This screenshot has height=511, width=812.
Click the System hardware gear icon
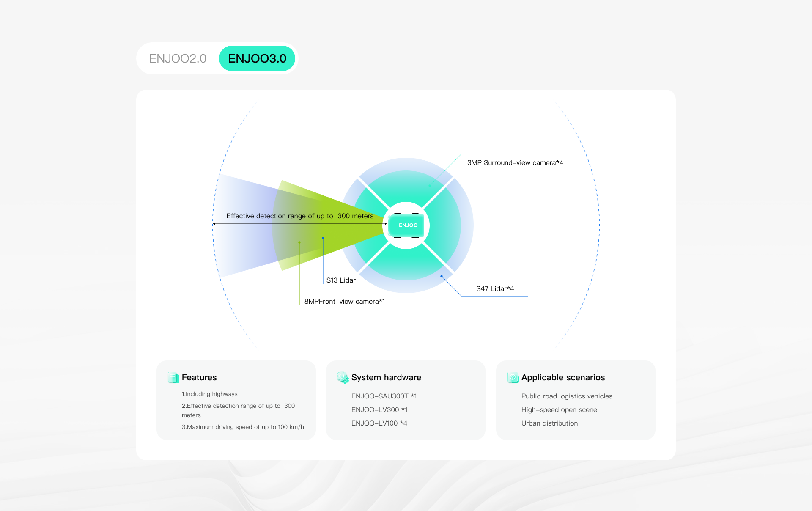click(343, 377)
